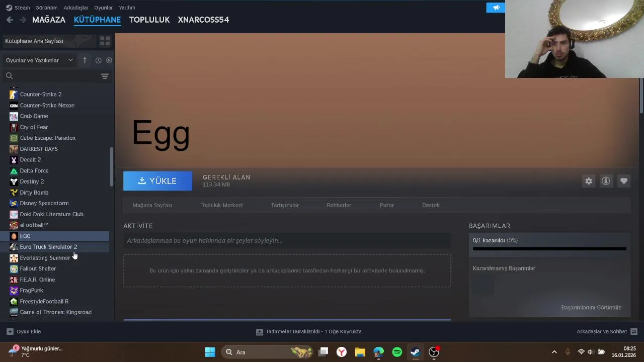Toggle the ready-to-play filter icon

[109, 60]
